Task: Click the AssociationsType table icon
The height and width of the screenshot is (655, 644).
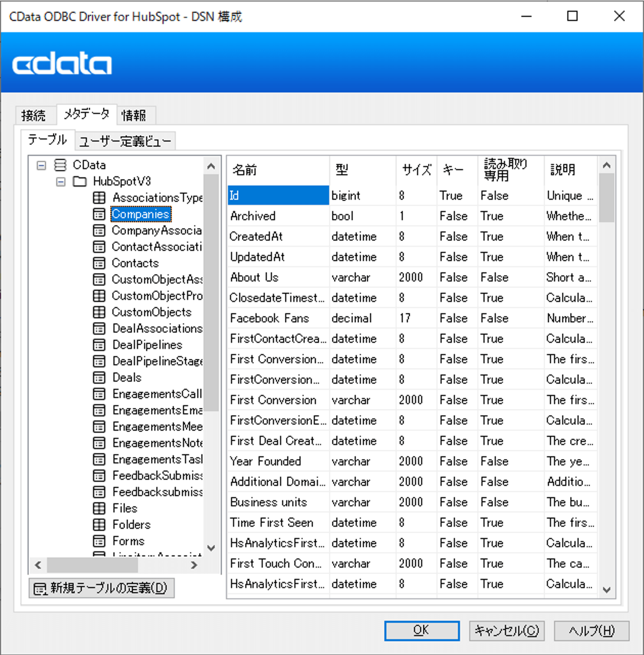Action: pos(99,198)
